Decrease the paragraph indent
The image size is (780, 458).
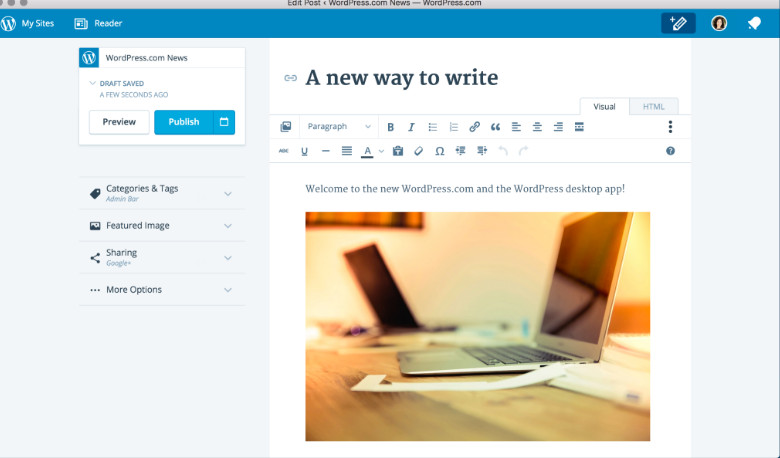click(x=461, y=151)
